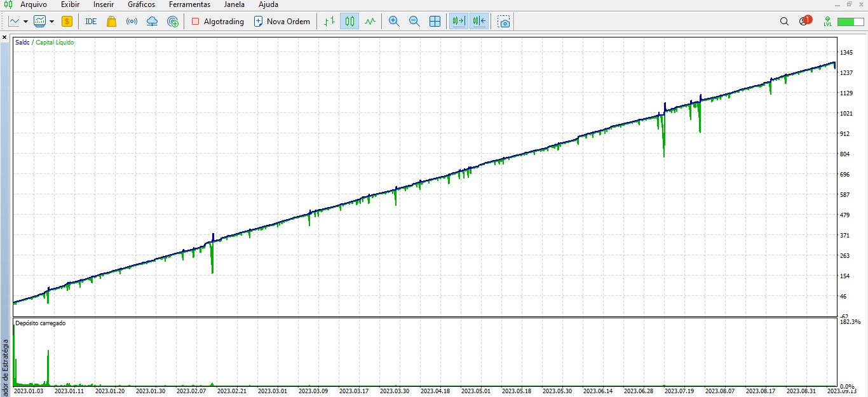Click the 696 value on the y-axis
This screenshot has width=868, height=397.
[x=845, y=174]
